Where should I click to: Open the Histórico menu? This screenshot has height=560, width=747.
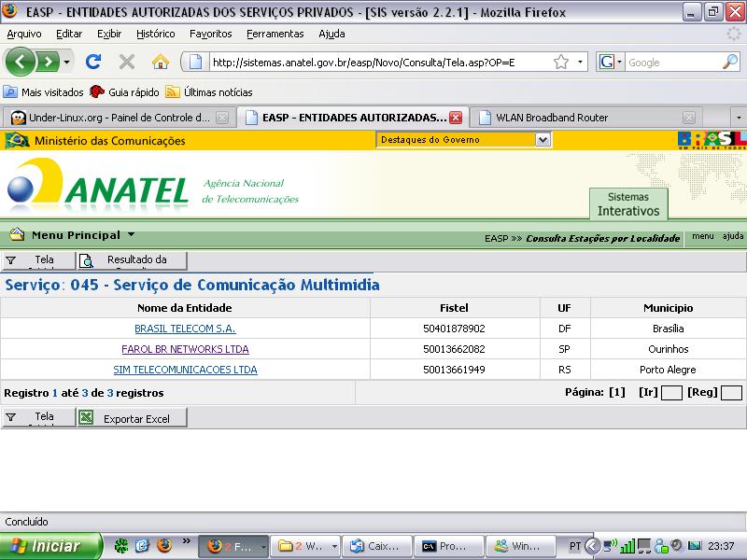(x=155, y=34)
